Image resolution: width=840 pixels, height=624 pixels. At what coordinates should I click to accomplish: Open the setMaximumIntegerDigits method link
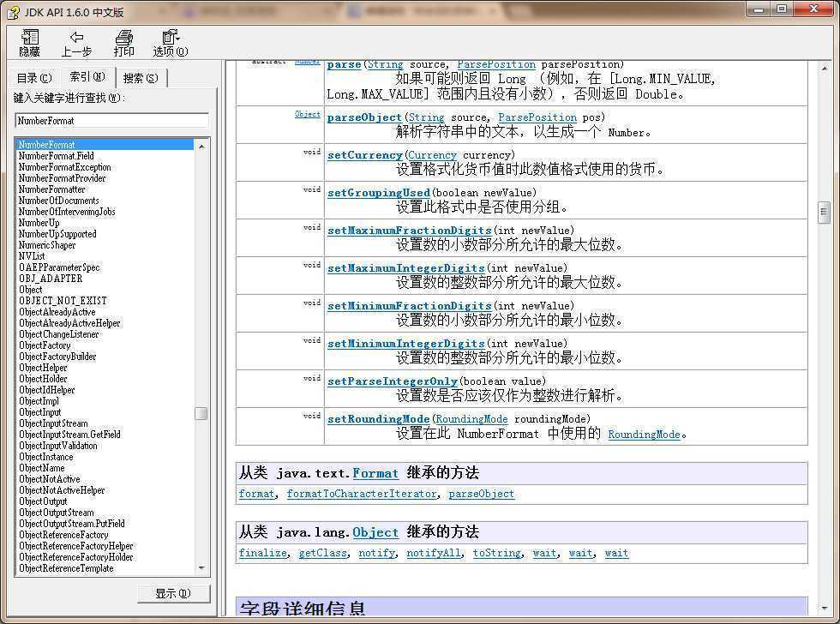click(406, 268)
